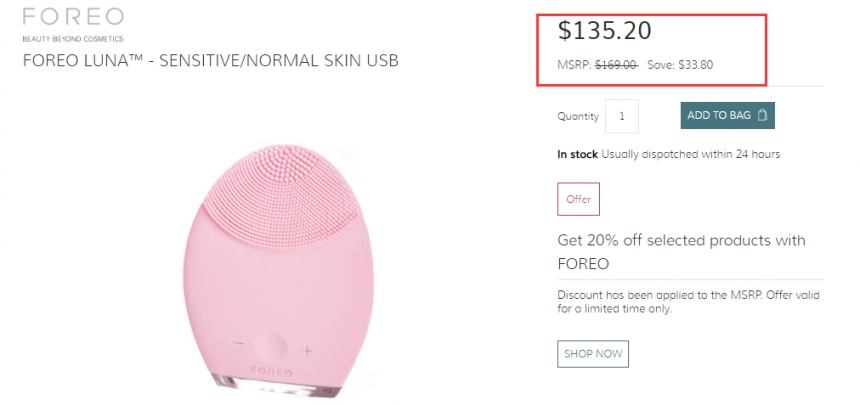Screen dimensions: 860x405
Task: Click the Quantity input box
Action: click(x=621, y=116)
